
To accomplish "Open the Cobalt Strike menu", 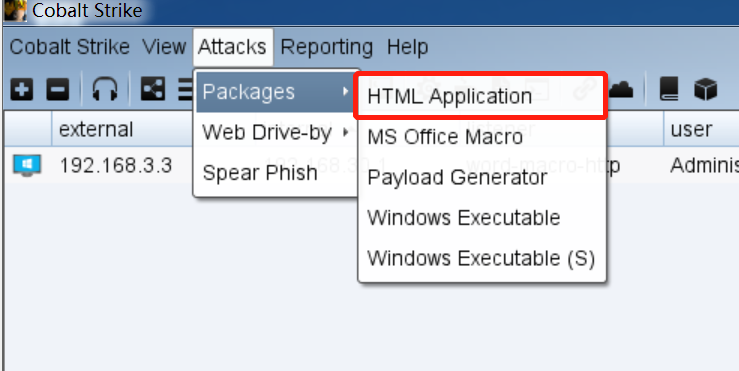I will click(x=69, y=47).
